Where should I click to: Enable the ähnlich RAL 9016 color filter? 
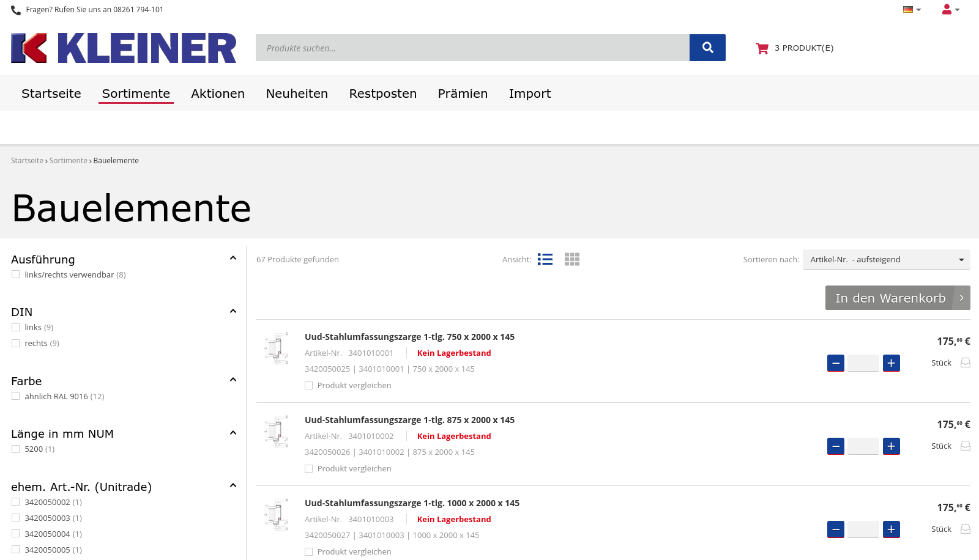[x=15, y=396]
